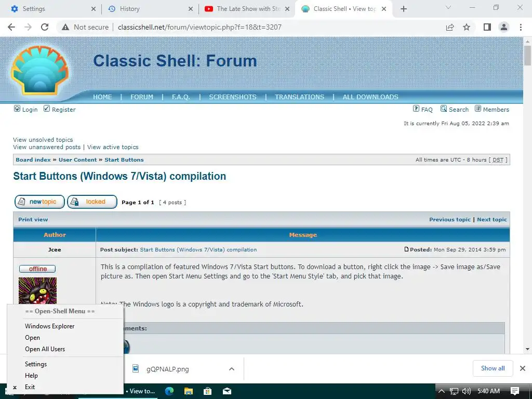Open Print view link
Viewport: 532px width, 399px height.
pyautogui.click(x=33, y=220)
